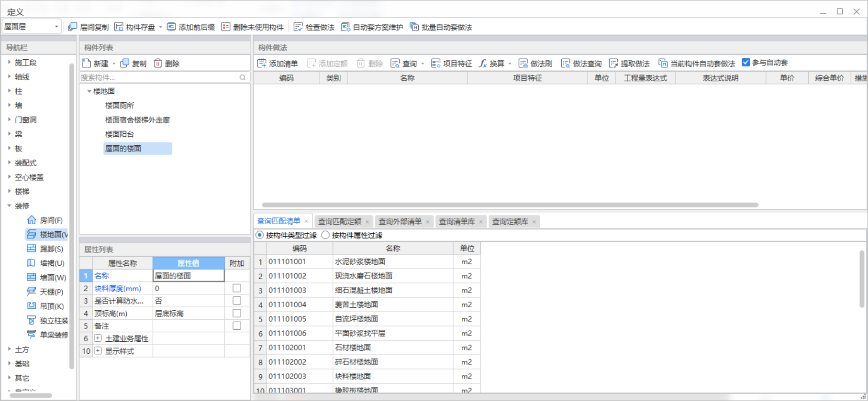
Task: Select 楼面阳台 in the component list
Action: 120,134
